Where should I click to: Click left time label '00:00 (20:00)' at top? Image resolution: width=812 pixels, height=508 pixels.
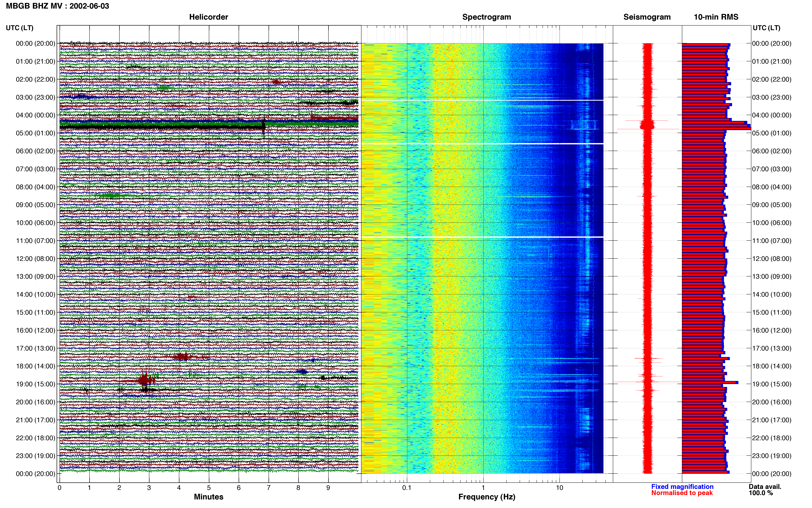(x=36, y=43)
